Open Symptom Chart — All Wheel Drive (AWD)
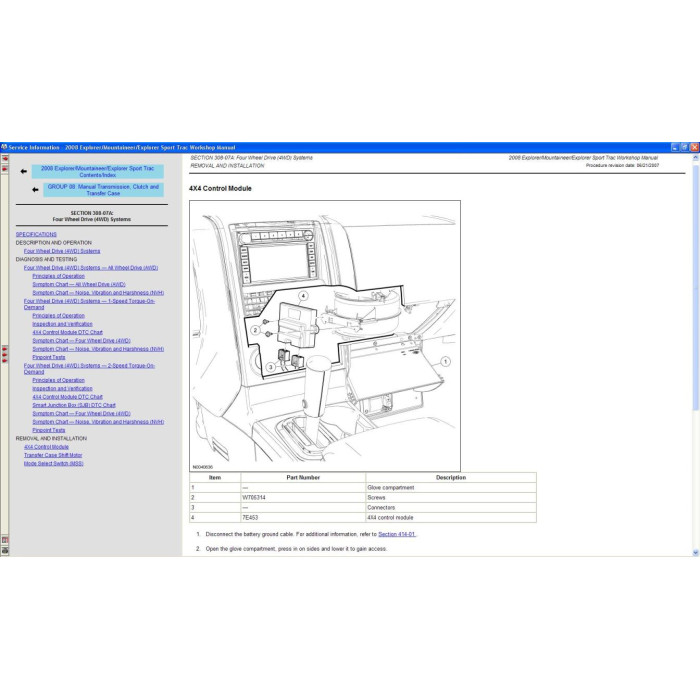 [79, 284]
